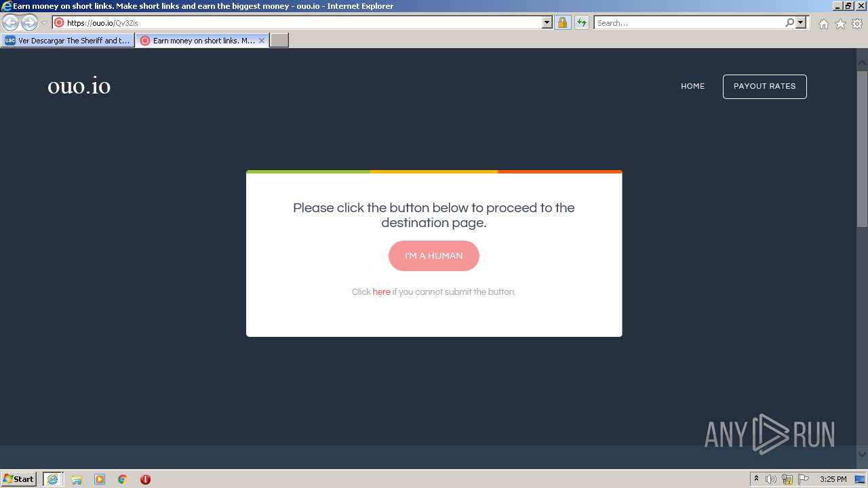Click the security lock icon
This screenshot has height=488, width=868.
(562, 22)
